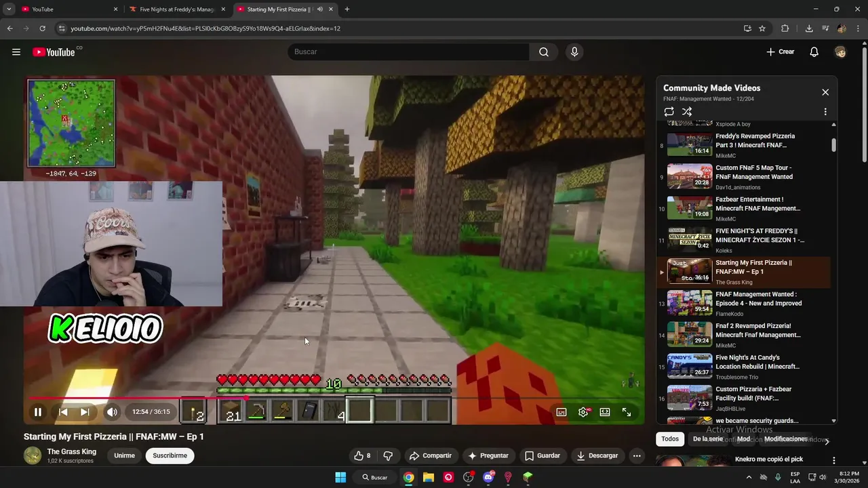
Task: Toggle subtitles on the player
Action: click(x=561, y=412)
